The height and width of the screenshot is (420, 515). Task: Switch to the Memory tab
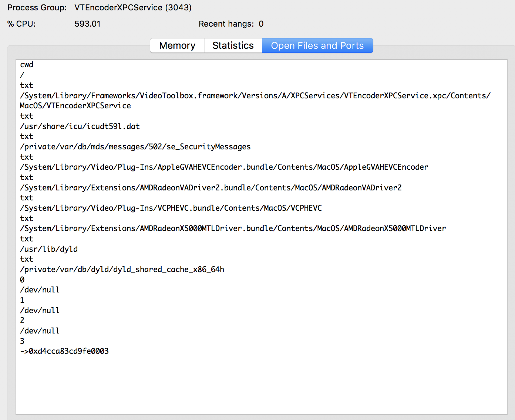pyautogui.click(x=177, y=45)
